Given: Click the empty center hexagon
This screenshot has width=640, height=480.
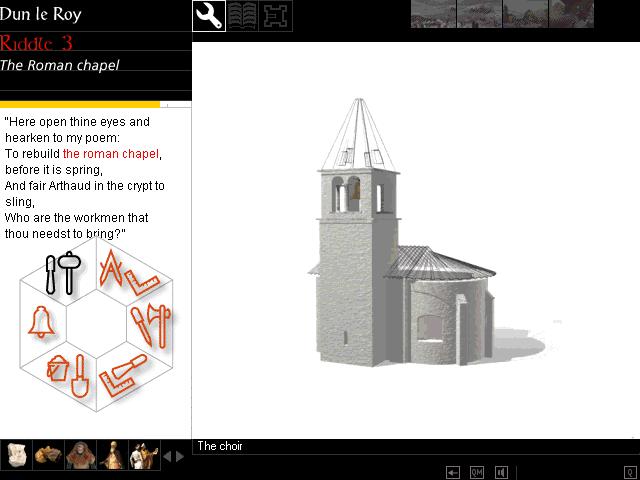Looking at the screenshot, I should click(x=96, y=324).
